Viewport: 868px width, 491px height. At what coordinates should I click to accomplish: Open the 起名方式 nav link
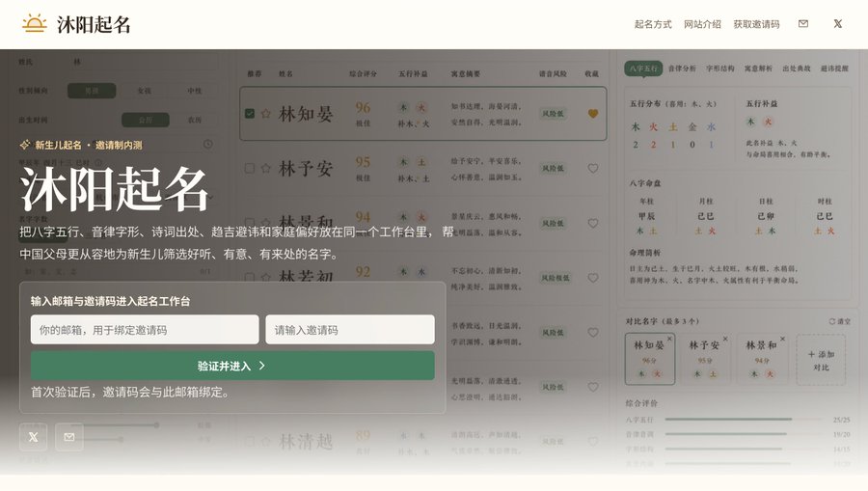(x=653, y=24)
